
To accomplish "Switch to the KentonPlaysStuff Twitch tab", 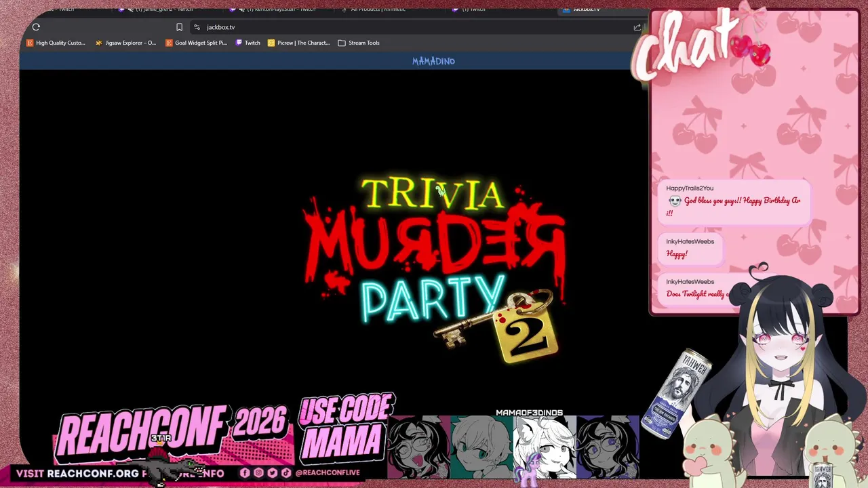I will (274, 9).
